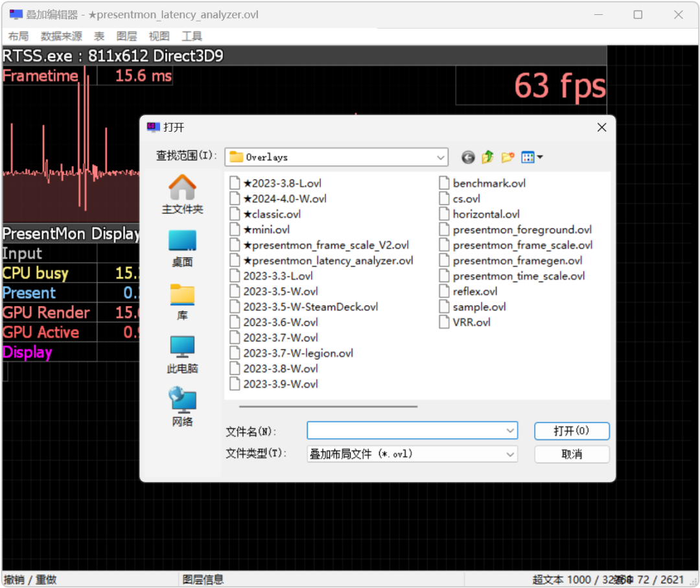
Task: Expand the 文件名 filename dropdown
Action: 510,430
